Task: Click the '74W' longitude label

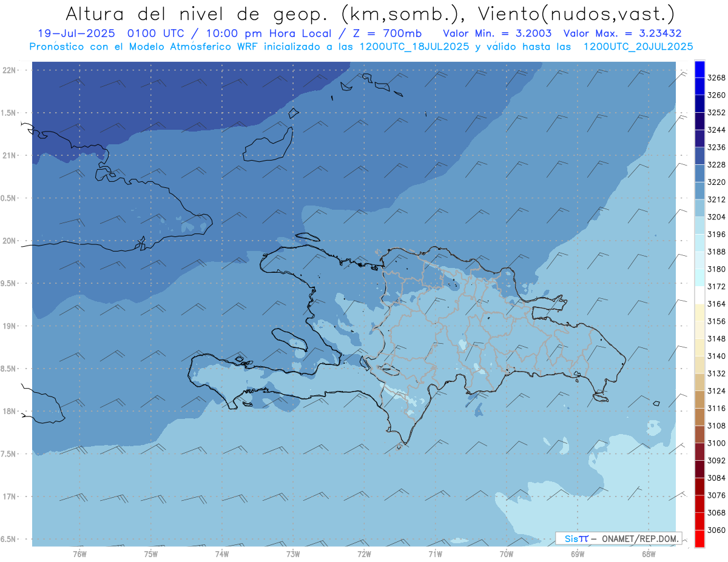Action: pos(222,554)
